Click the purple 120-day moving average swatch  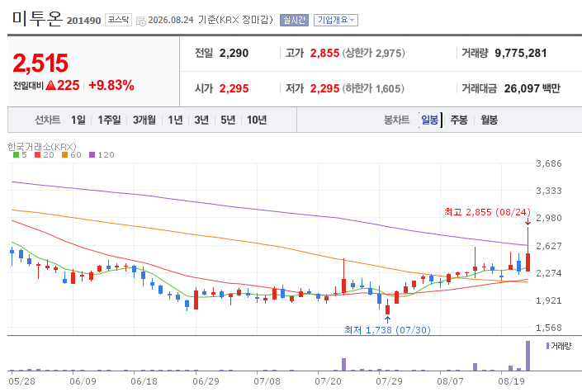pos(92,155)
